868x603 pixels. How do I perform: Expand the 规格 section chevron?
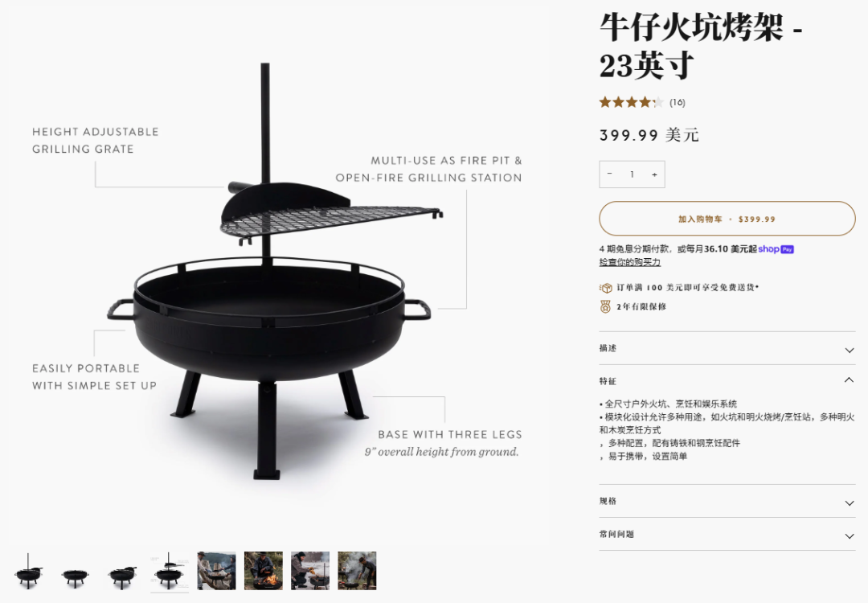coord(850,503)
